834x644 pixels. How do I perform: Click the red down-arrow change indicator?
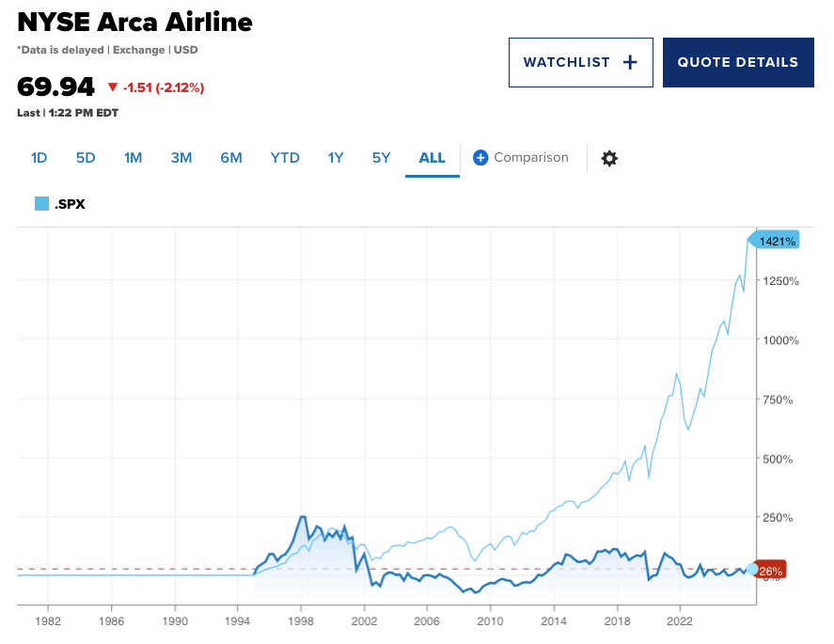(112, 87)
